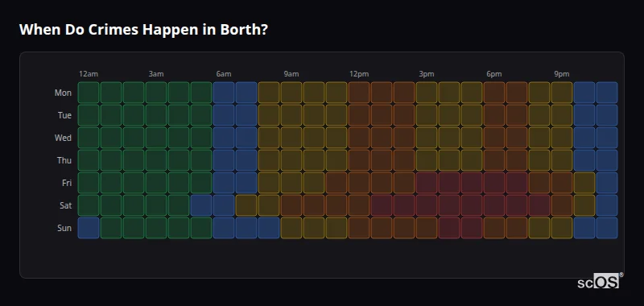Select the Mon row label
The image size is (644, 306).
(63, 93)
